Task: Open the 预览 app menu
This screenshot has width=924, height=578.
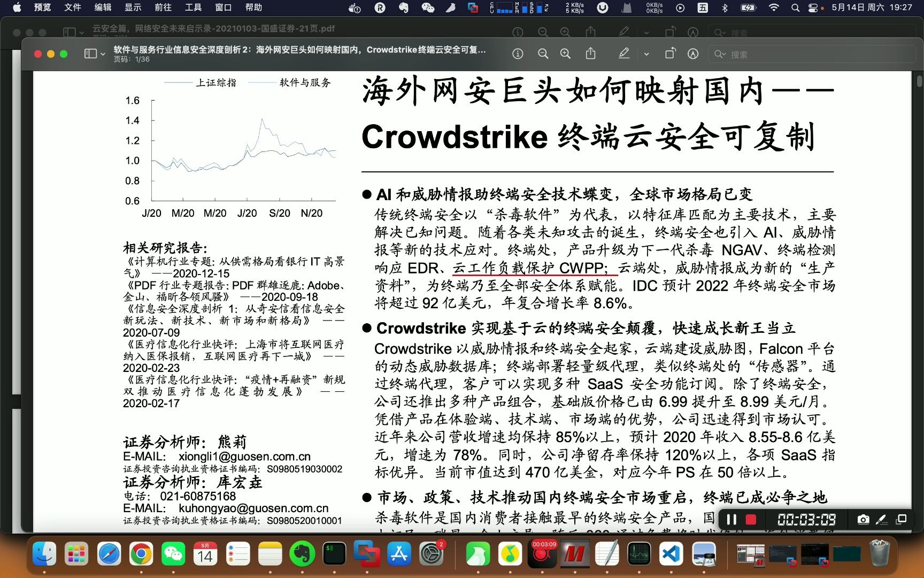Action: point(43,7)
